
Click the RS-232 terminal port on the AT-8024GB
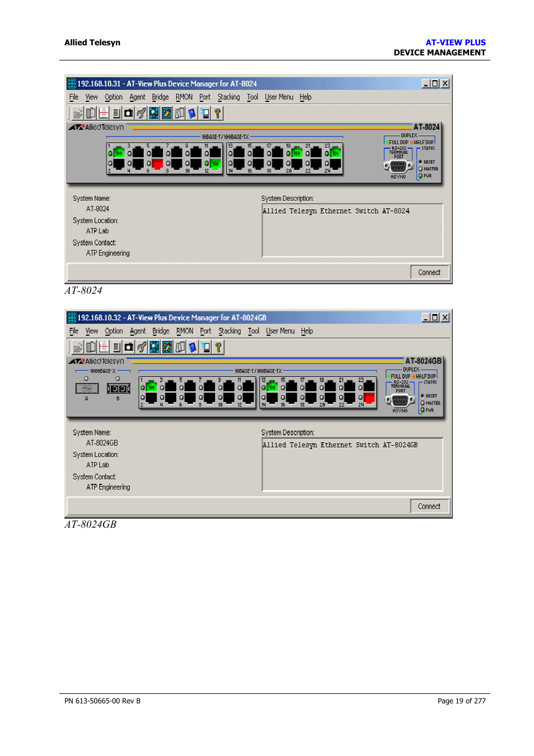(x=400, y=400)
